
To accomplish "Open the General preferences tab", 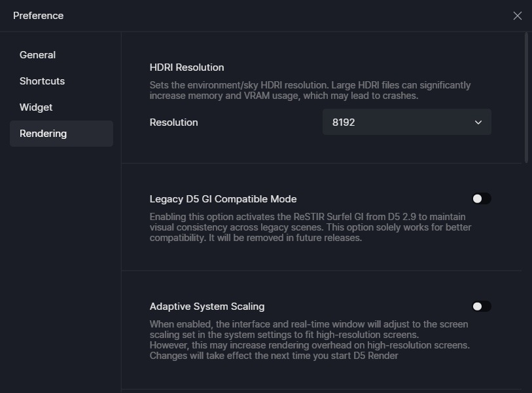I will (37, 55).
